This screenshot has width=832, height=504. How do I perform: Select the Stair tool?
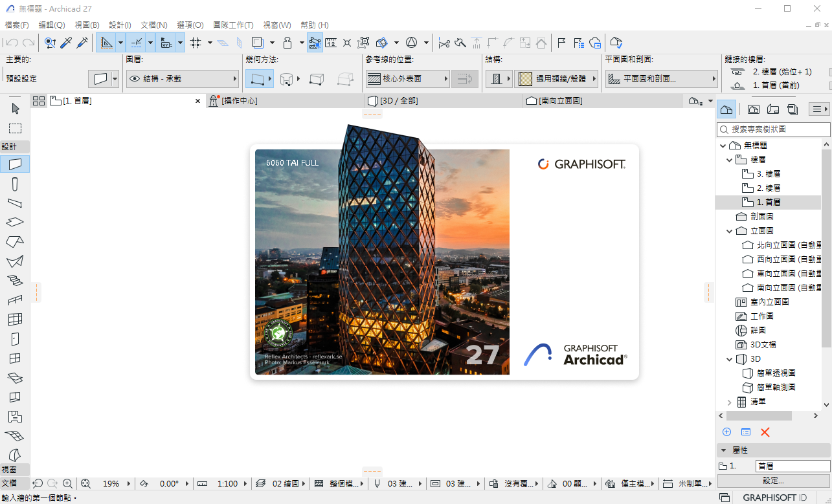point(15,280)
